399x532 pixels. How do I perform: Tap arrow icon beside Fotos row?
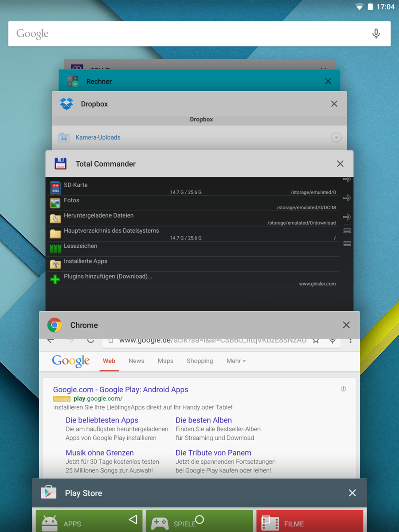click(347, 198)
